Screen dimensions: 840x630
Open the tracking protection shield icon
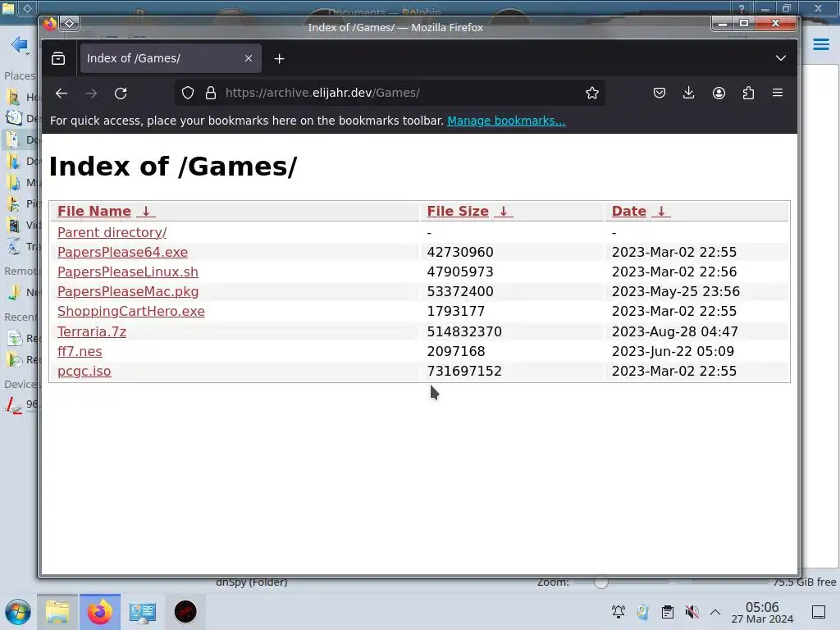point(188,93)
